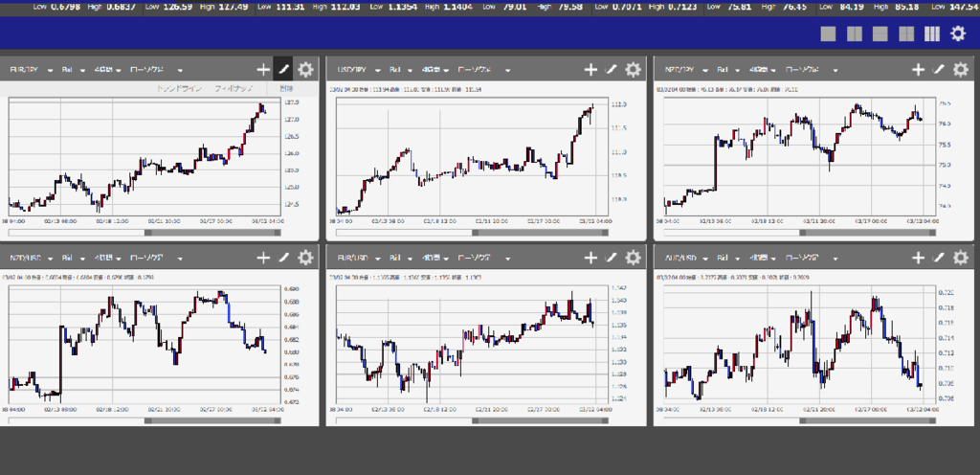This screenshot has height=475, width=980.
Task: Click NZD/JPY chart horizontal scrollbar
Action: 799,233
